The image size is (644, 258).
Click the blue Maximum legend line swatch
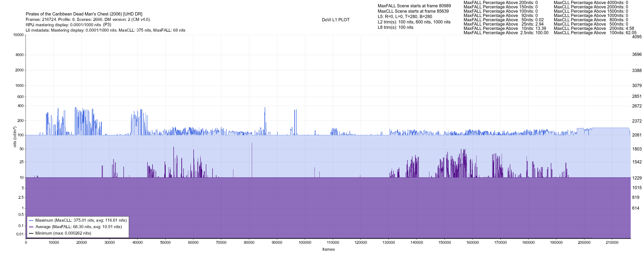click(x=31, y=220)
